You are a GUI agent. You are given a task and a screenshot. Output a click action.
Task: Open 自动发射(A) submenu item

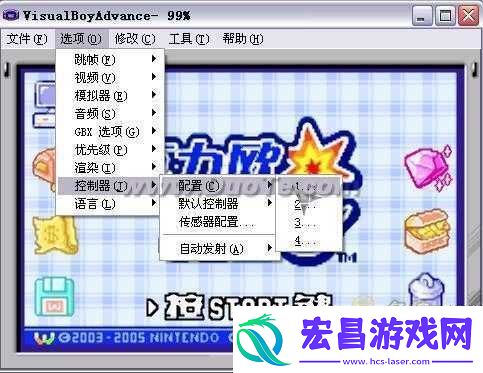[219, 248]
